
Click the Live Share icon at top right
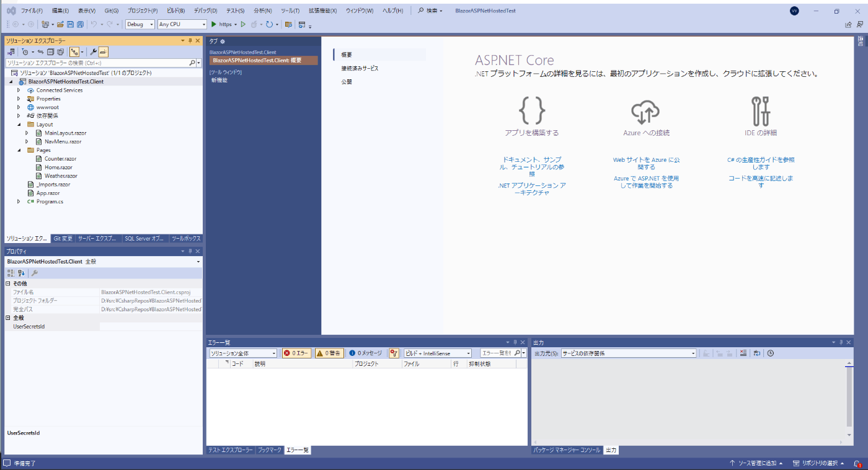click(x=848, y=25)
